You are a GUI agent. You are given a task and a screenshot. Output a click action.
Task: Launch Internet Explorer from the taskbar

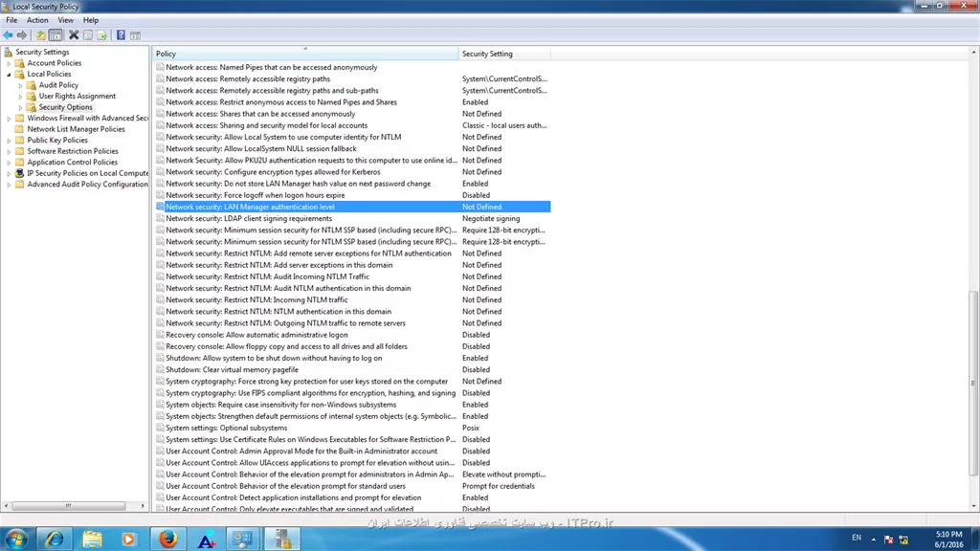[55, 539]
